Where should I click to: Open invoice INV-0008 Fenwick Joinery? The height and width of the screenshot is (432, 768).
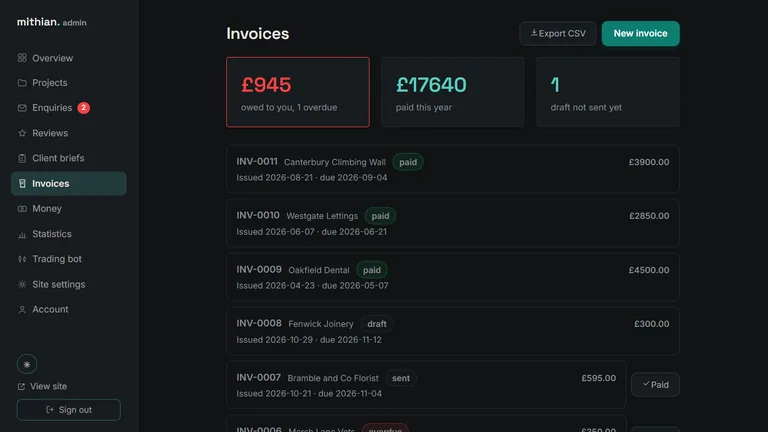453,331
